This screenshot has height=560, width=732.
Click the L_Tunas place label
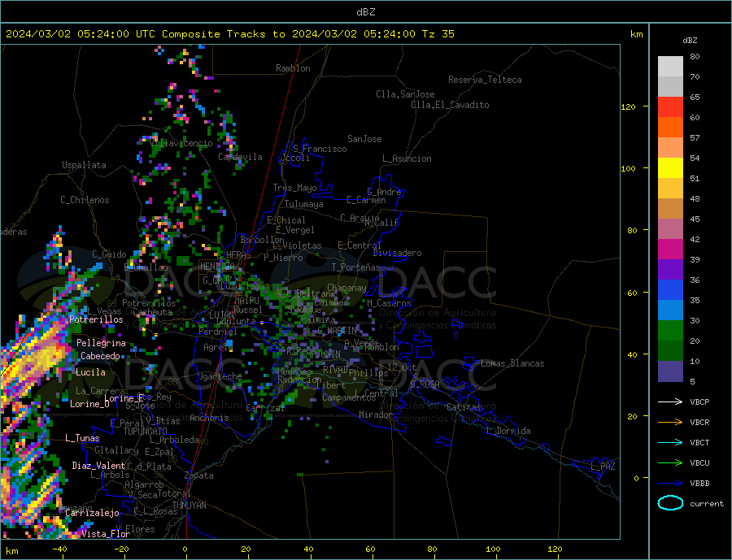82,438
